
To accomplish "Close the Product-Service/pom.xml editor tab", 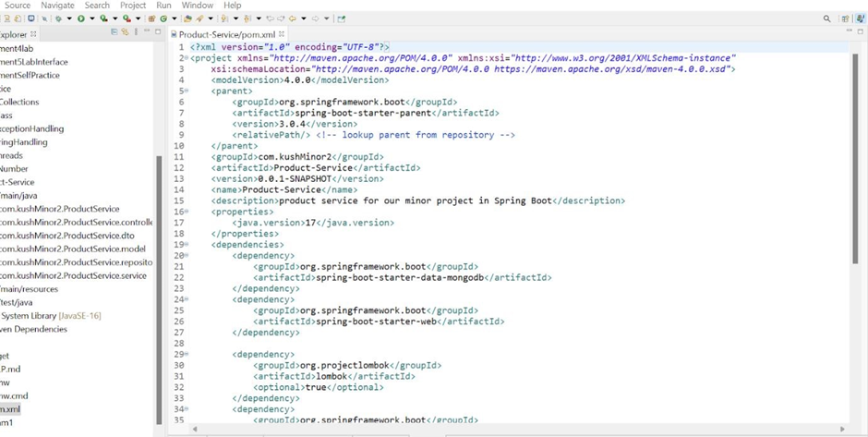I will 282,34.
